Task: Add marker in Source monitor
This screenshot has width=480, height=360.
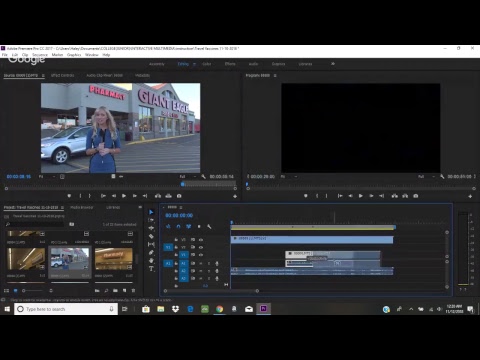Action: (x=69, y=196)
